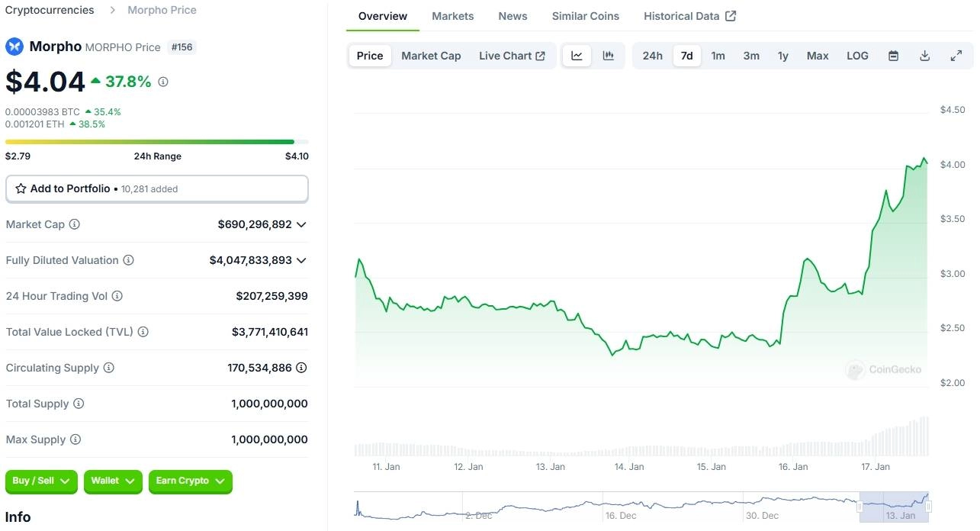Click the star icon in Add to Portfolio
Viewport: 980px width, 531px height.
point(21,188)
